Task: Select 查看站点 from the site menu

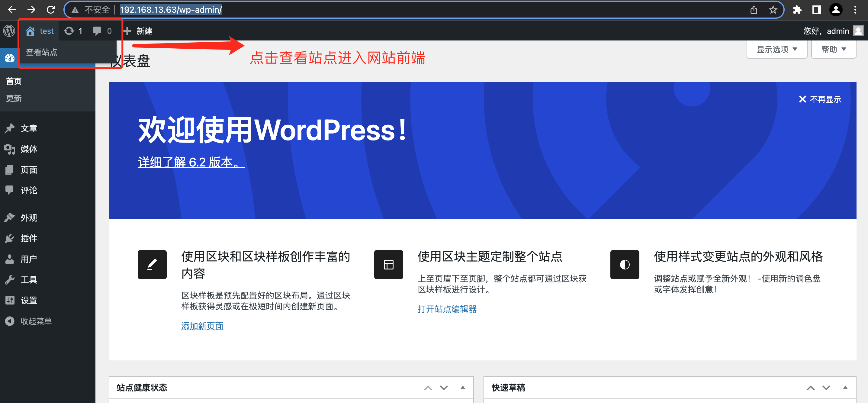Action: pyautogui.click(x=42, y=52)
